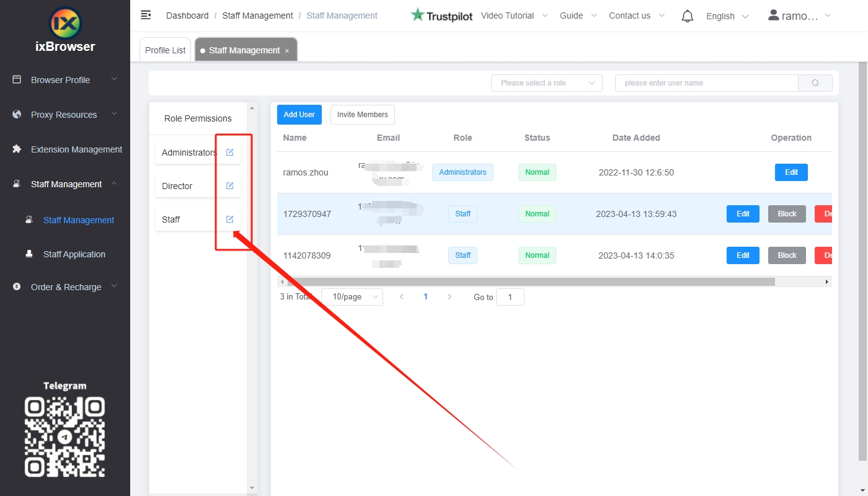Open Guide dropdown
The width and height of the screenshot is (868, 496).
click(578, 15)
